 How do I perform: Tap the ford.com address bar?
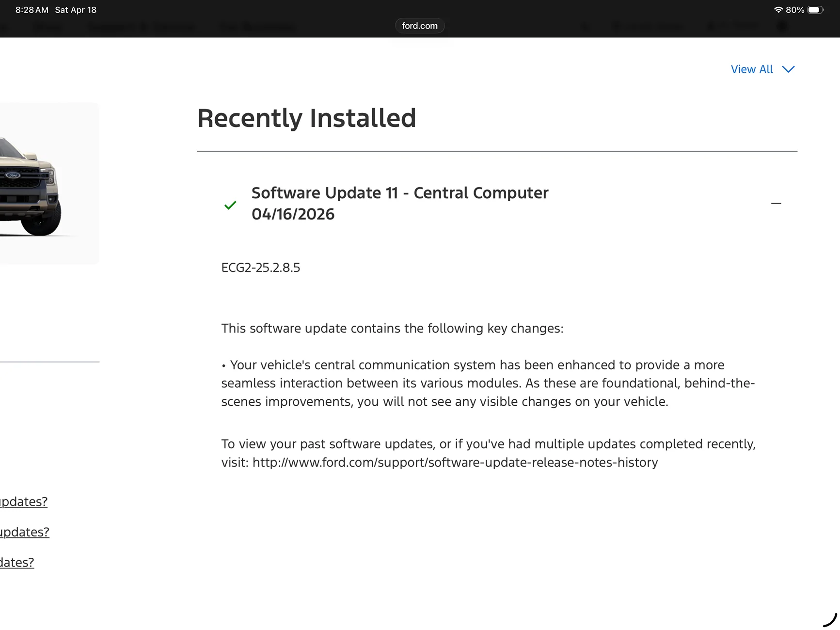pyautogui.click(x=420, y=26)
